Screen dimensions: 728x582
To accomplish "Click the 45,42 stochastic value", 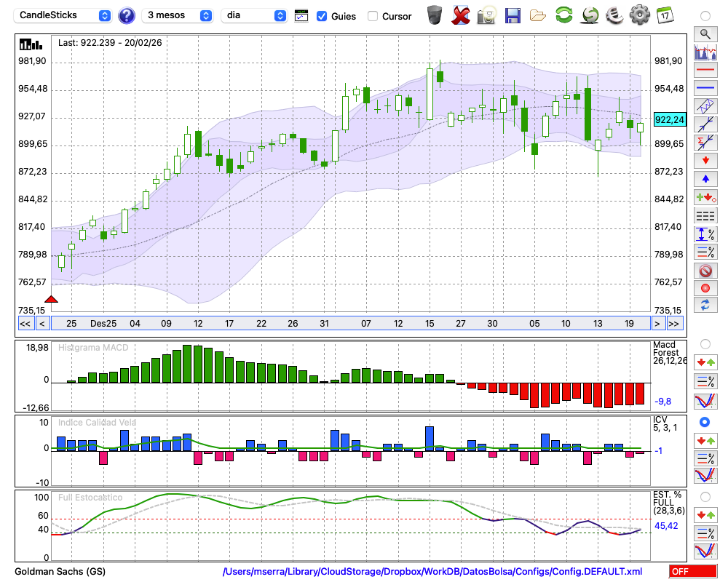I will [666, 526].
